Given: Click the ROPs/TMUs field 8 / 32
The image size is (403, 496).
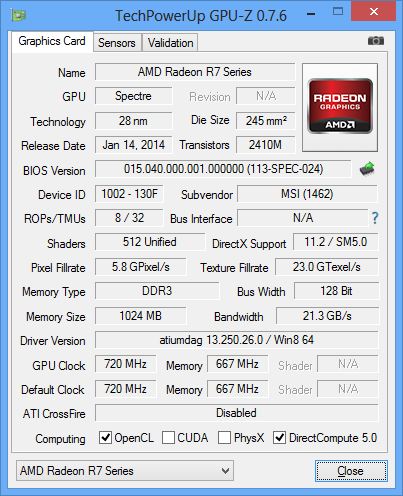Looking at the screenshot, I should pyautogui.click(x=129, y=218).
